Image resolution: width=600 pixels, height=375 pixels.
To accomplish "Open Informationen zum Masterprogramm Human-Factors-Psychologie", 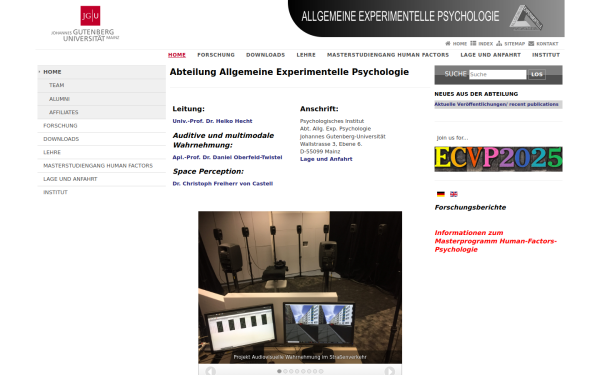I will click(496, 241).
